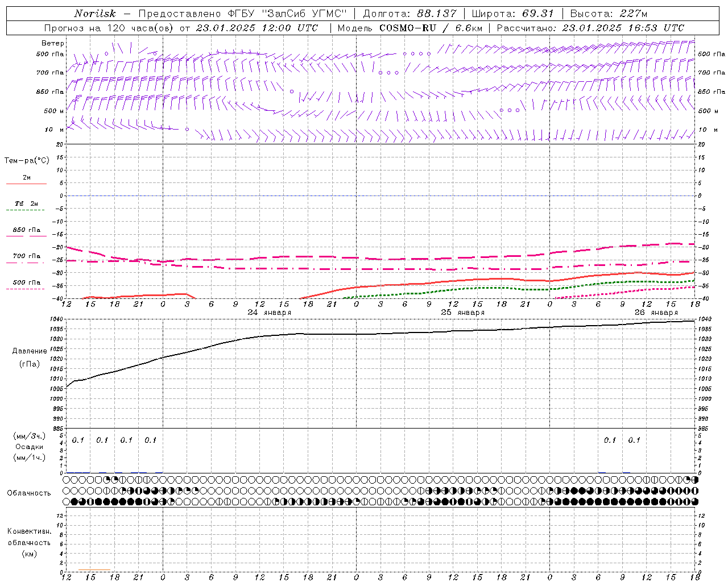Click the Тем-ра(°C) panel label
Viewport: 728px width, 582px height.
pyautogui.click(x=27, y=161)
